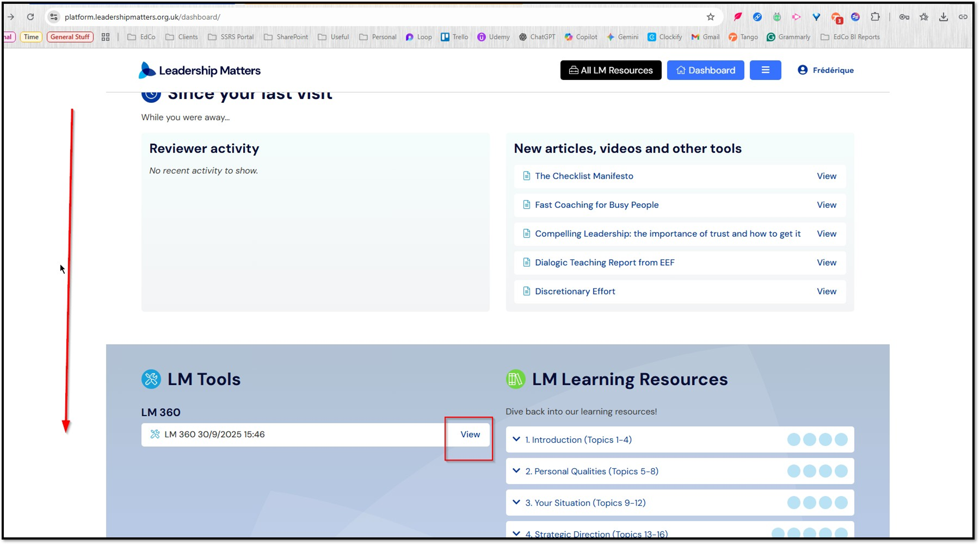This screenshot has height=545, width=980.
Task: Click the Leadership Matters logo
Action: 199,70
